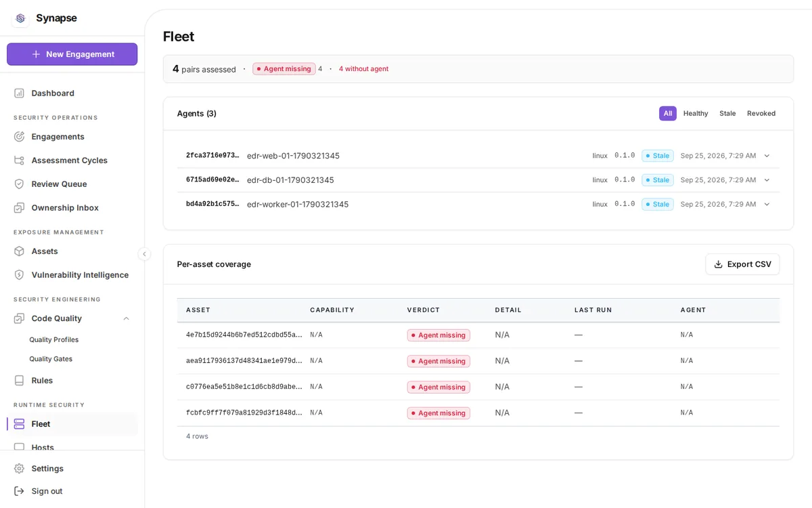Click the Ownership Inbox icon

(19, 207)
